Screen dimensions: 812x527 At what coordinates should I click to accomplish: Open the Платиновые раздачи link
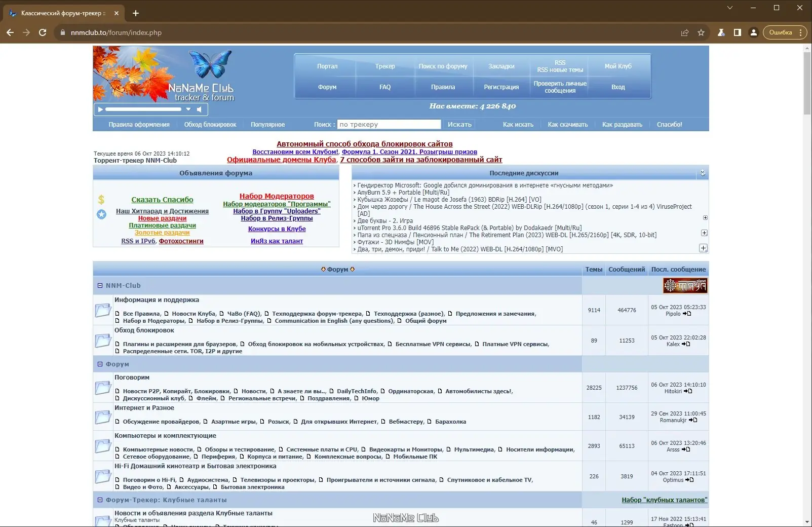click(x=162, y=225)
